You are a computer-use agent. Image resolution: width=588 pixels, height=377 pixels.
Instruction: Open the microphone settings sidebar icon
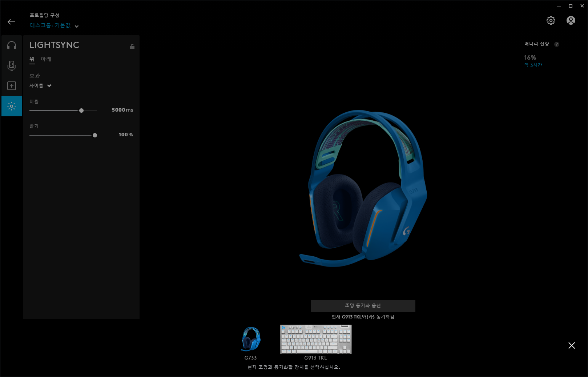[12, 65]
